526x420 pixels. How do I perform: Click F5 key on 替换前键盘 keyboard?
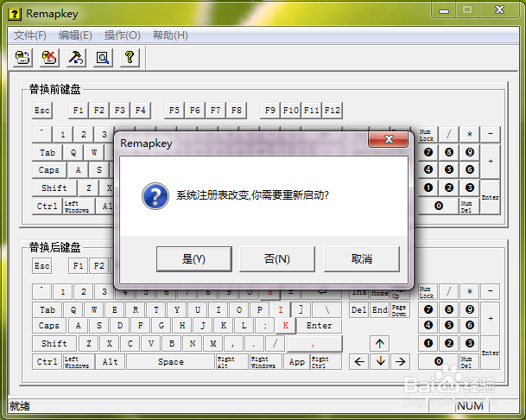(x=174, y=111)
